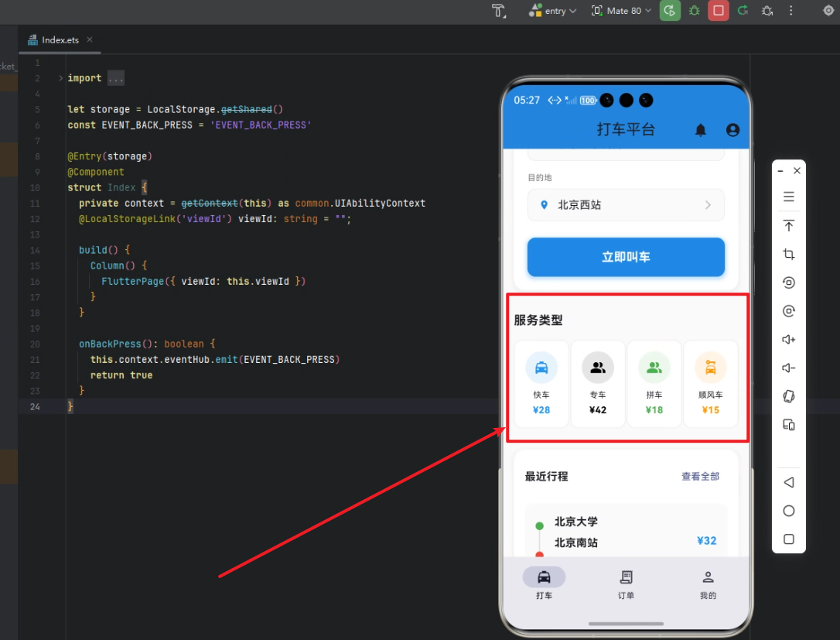This screenshot has height=640, width=840.
Task: Open IDE settings gear icon
Action: 828,11
